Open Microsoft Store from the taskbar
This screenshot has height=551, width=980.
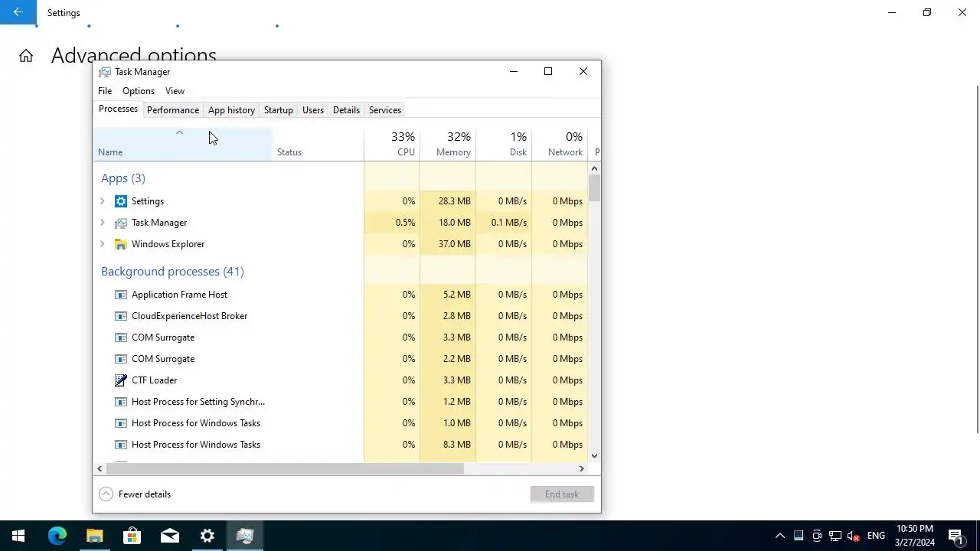pos(132,536)
